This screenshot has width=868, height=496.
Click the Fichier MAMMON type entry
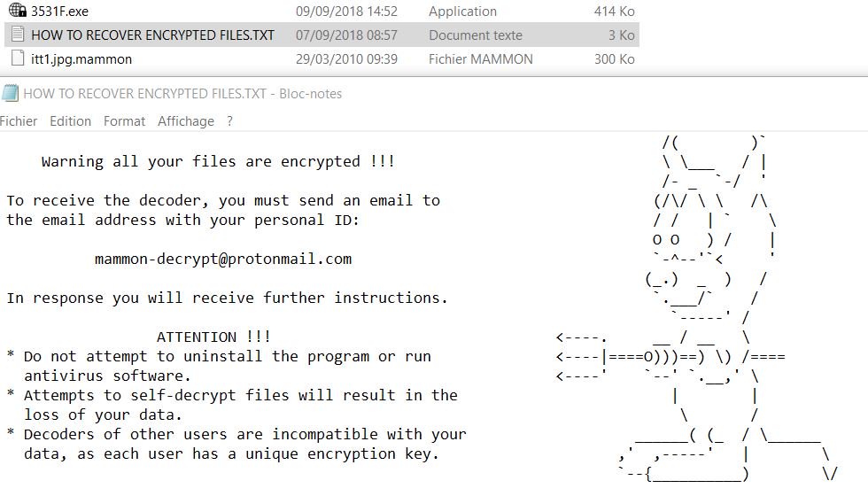click(480, 59)
